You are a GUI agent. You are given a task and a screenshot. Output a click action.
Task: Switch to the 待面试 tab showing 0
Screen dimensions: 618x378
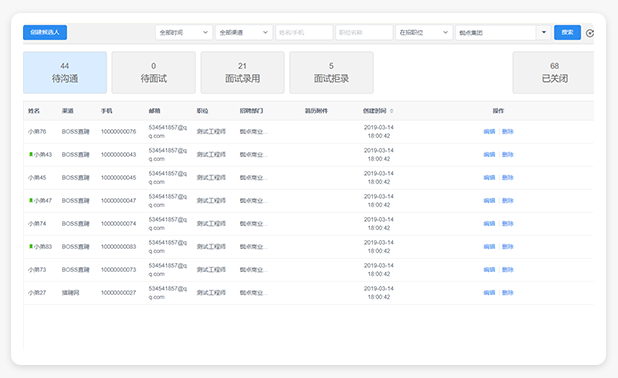point(154,73)
